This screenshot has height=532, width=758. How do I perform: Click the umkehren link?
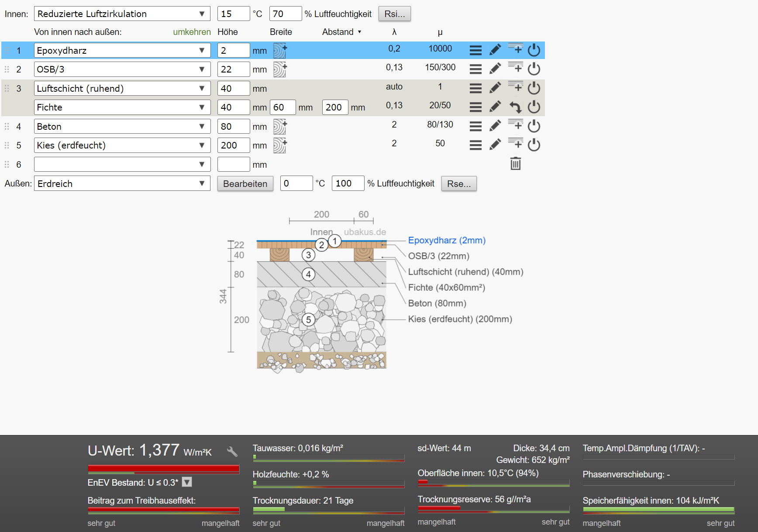pos(192,32)
